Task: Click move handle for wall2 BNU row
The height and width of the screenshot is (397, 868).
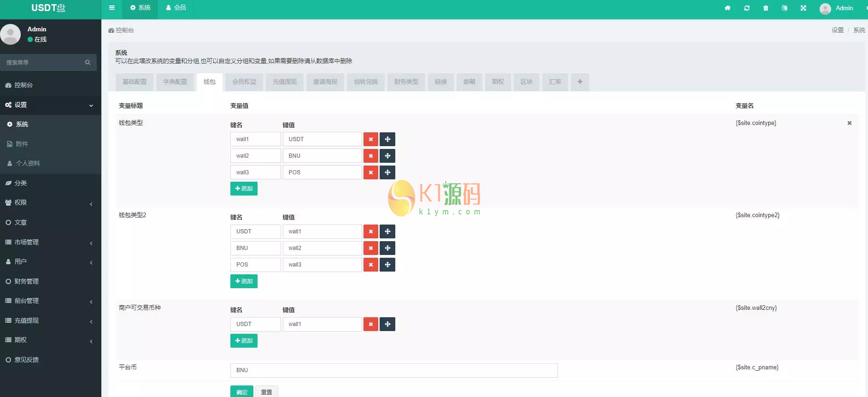Action: (387, 156)
